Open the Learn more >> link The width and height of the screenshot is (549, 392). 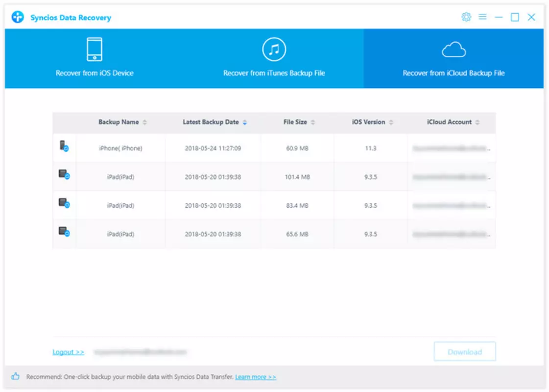click(256, 377)
